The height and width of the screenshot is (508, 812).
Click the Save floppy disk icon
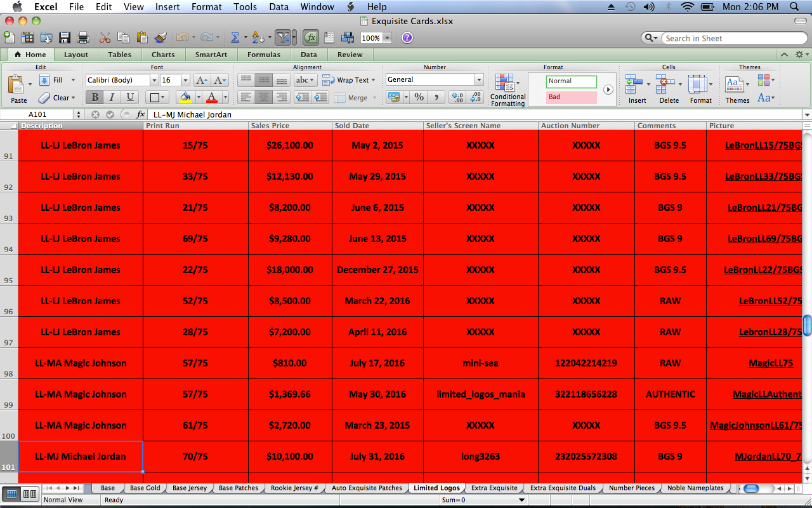(65, 38)
